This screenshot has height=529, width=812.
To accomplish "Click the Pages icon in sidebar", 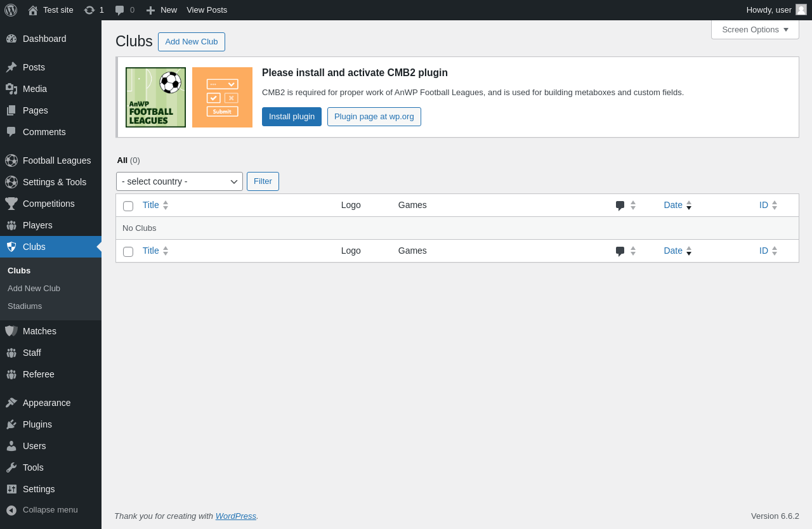I will (x=11, y=110).
